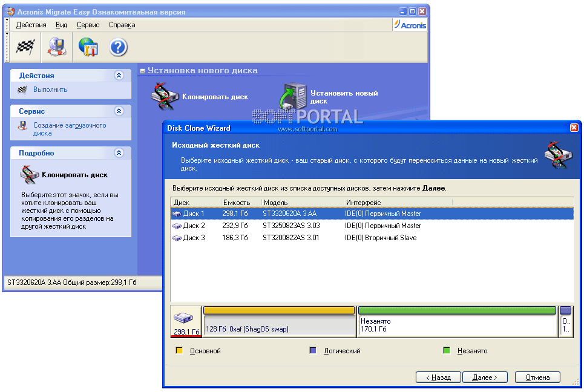Open help with the question mark icon
584x392 pixels.
(x=119, y=47)
